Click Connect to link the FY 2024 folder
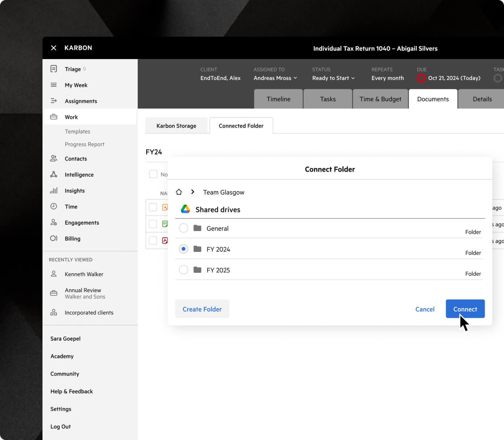Screen dimensions: 504x440 [465, 309]
